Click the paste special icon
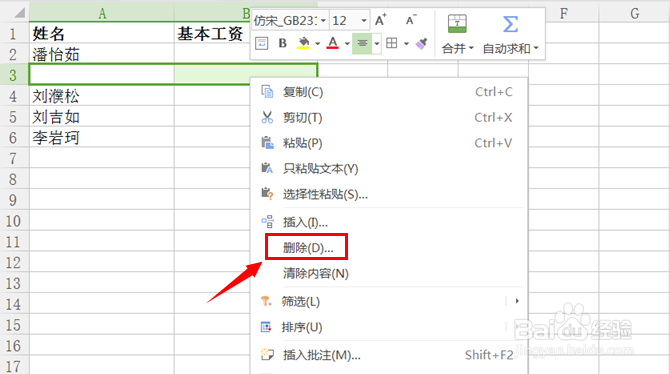 (x=267, y=194)
